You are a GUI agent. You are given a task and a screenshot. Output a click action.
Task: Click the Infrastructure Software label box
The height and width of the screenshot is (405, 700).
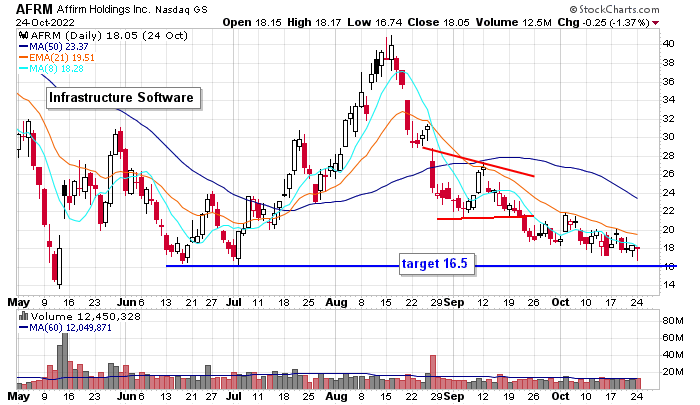(124, 98)
